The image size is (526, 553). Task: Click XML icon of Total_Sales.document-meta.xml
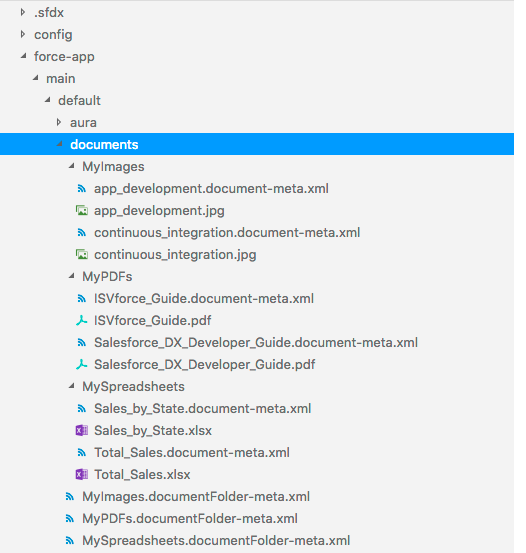point(82,453)
